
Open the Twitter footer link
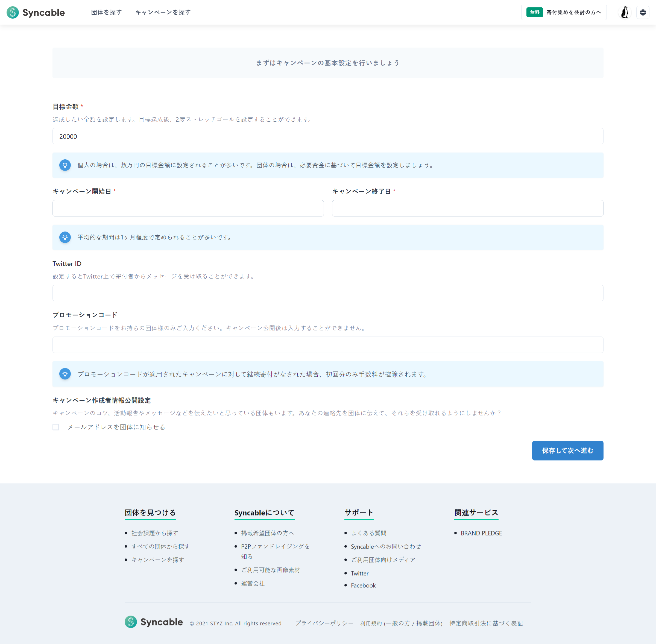[x=360, y=573]
